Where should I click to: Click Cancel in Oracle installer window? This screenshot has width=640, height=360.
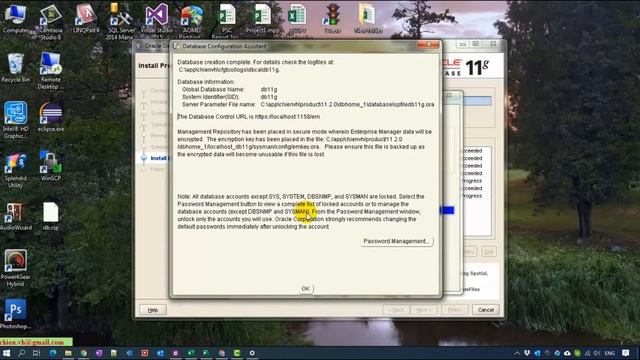point(486,310)
